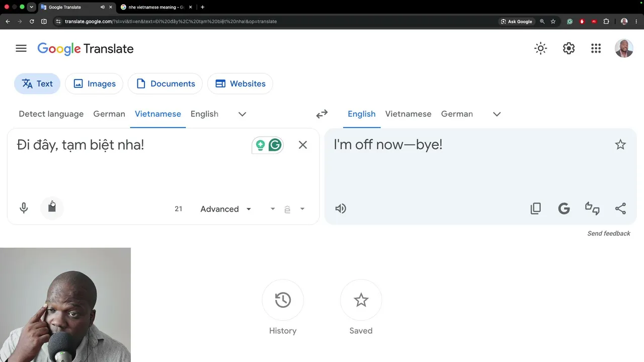Open the tab search dropdown
This screenshot has width=644, height=362.
pyautogui.click(x=32, y=7)
